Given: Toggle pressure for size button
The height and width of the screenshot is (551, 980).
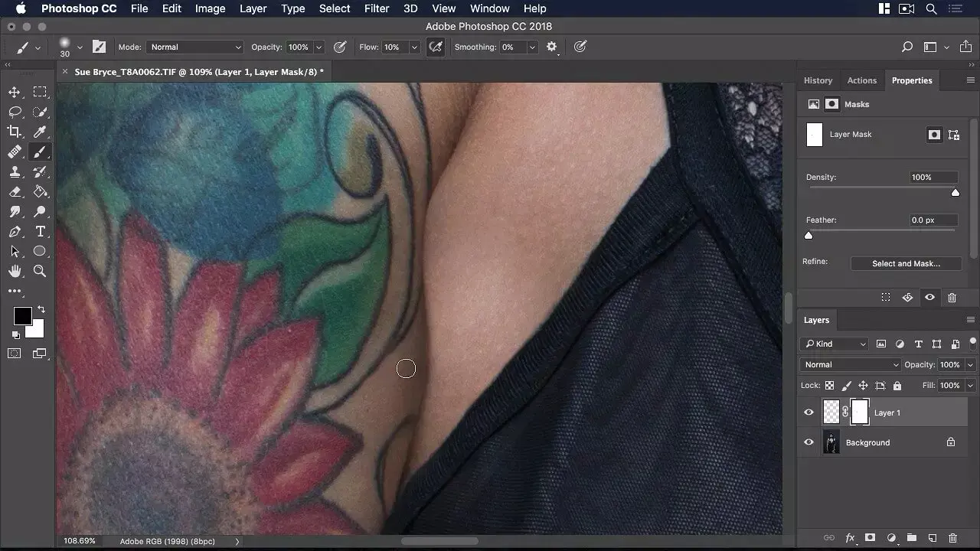Looking at the screenshot, I should [580, 47].
